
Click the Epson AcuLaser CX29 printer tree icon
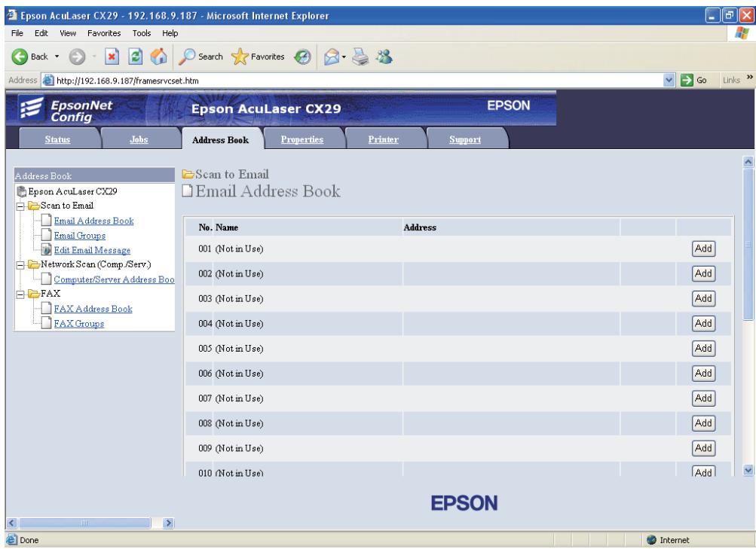[22, 192]
